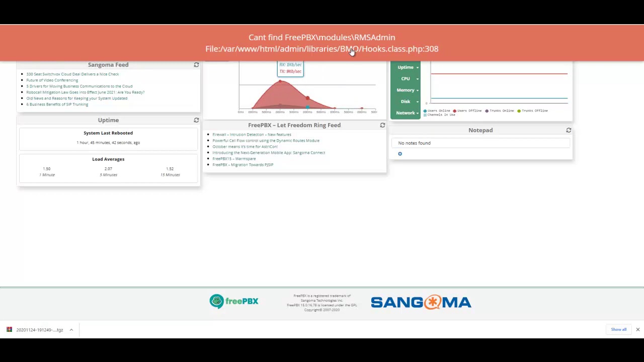Click 'System Last Rebooted' heading
The width and height of the screenshot is (644, 362).
pos(108,133)
